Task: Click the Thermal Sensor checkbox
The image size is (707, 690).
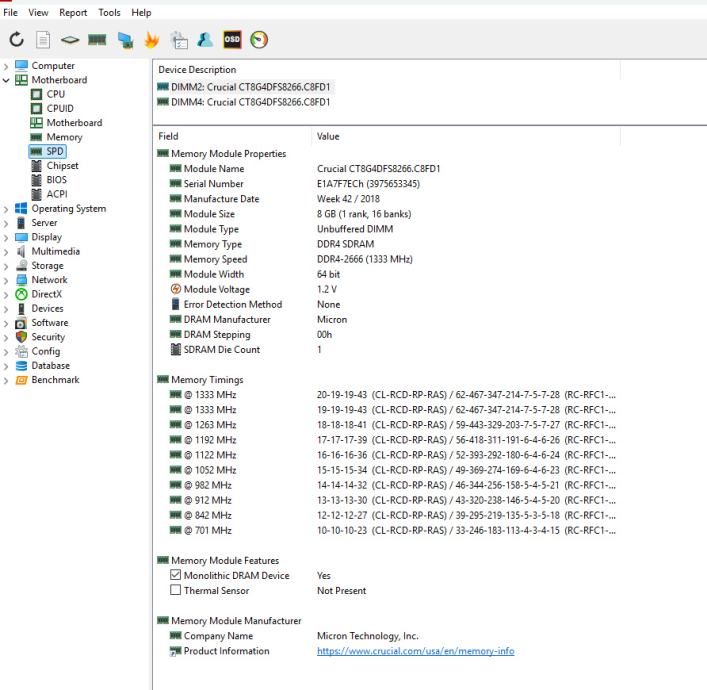Action: tap(176, 590)
